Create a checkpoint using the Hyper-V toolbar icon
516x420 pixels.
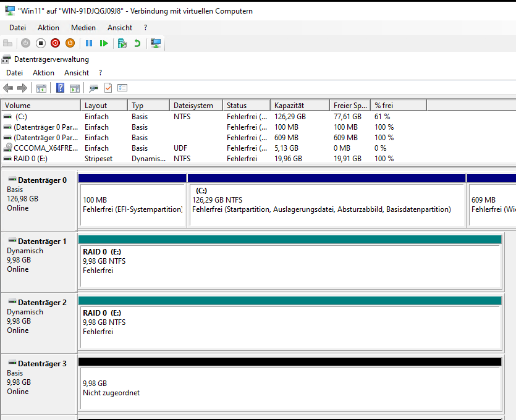pos(122,43)
